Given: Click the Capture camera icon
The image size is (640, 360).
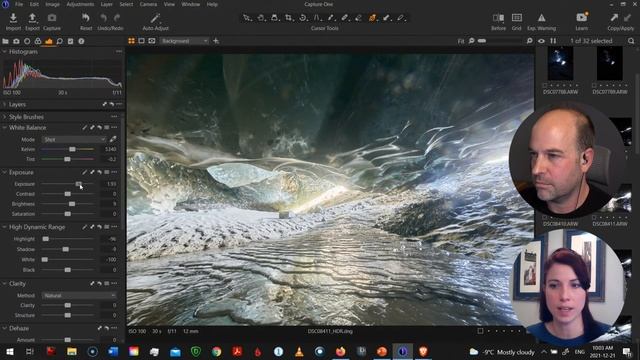Looking at the screenshot, I should pyautogui.click(x=52, y=18).
